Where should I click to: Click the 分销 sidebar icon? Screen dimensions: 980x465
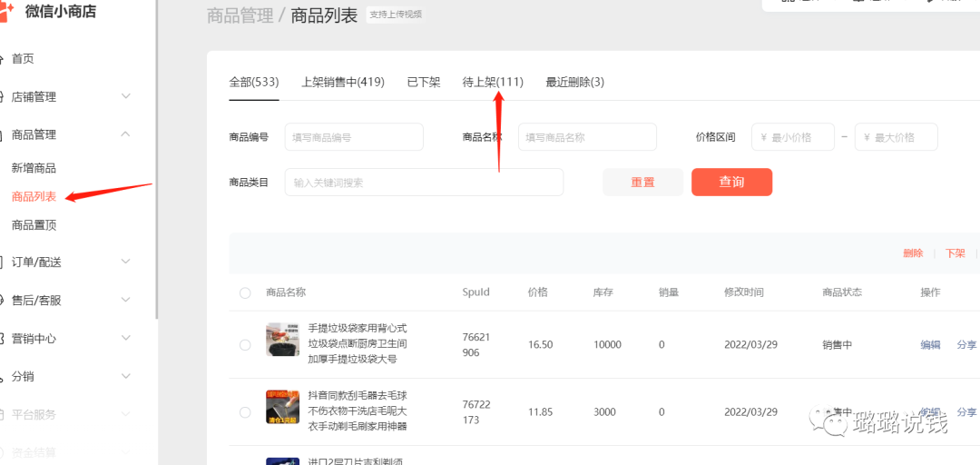click(x=2, y=377)
